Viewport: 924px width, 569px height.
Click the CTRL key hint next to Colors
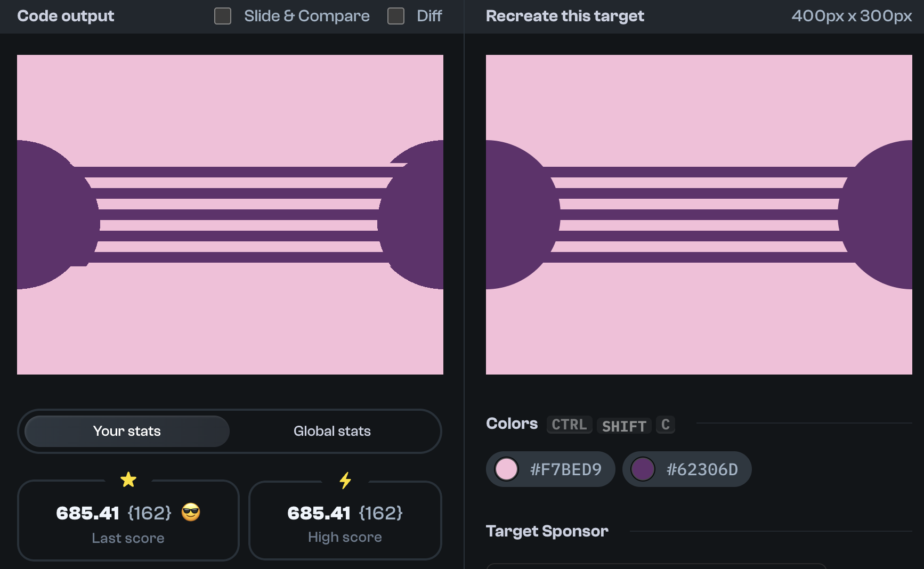[569, 425]
